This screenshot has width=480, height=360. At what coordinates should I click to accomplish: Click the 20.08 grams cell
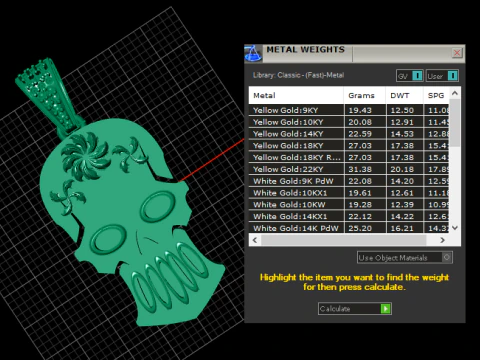[x=365, y=122]
